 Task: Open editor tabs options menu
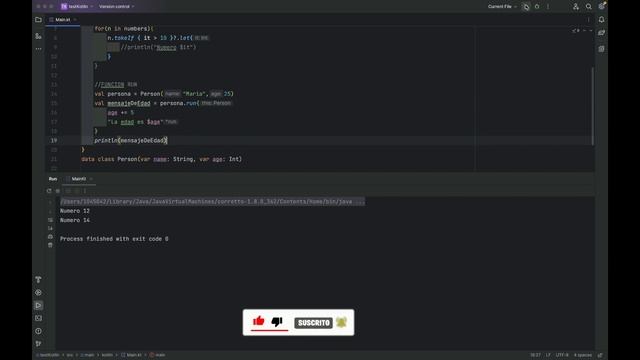click(589, 20)
